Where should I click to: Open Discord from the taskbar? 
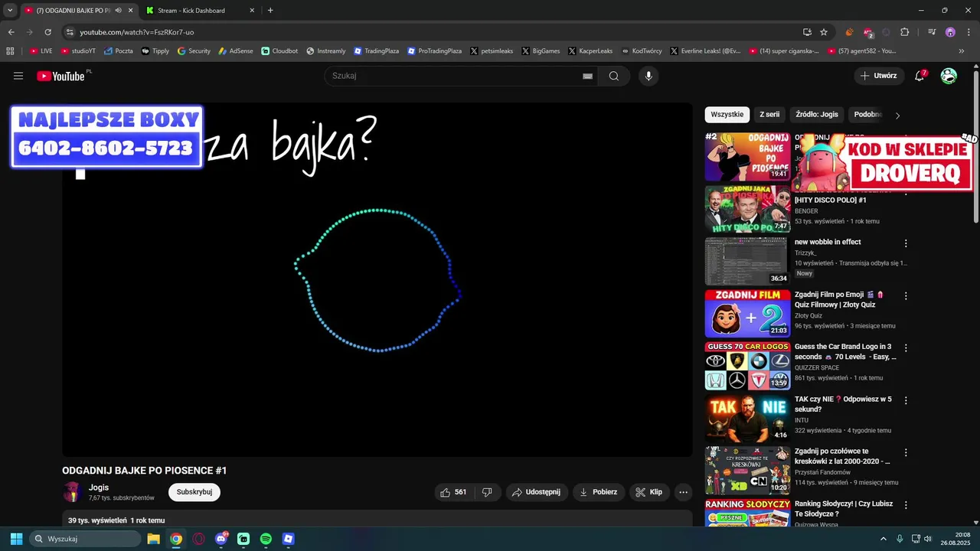221,539
